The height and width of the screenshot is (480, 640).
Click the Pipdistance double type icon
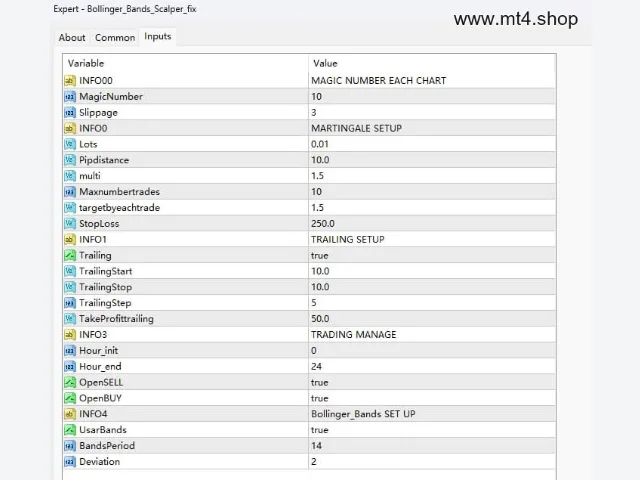(x=70, y=160)
